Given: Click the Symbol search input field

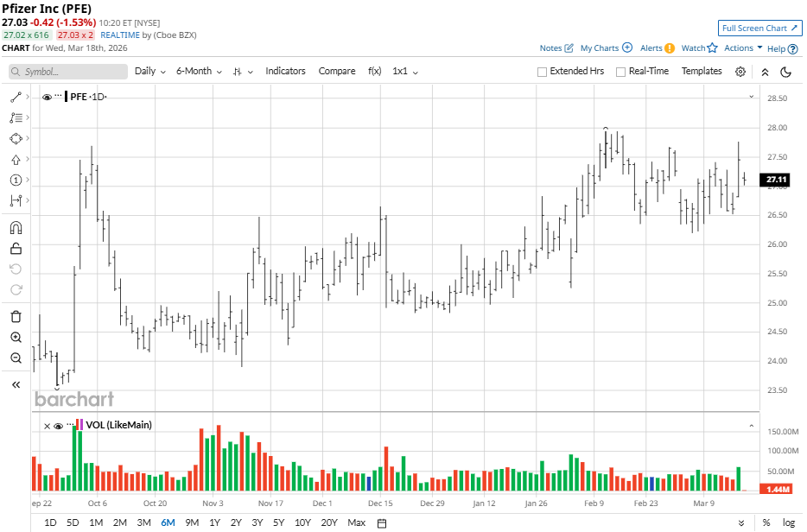Looking at the screenshot, I should coord(68,72).
